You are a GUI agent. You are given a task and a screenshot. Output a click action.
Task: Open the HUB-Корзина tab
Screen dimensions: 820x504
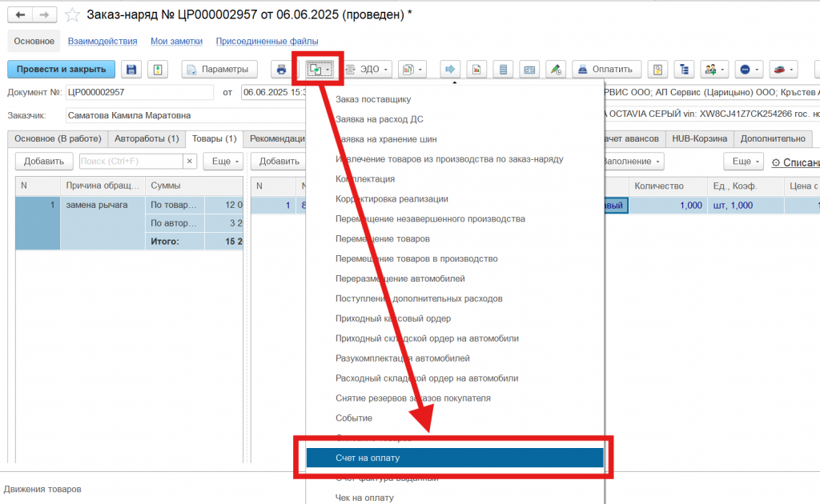(x=700, y=138)
